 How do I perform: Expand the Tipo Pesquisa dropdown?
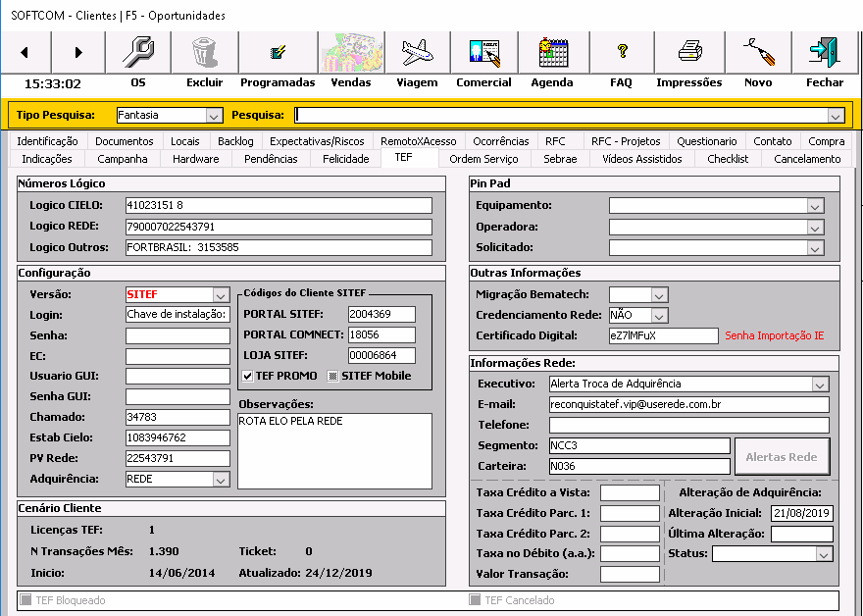tap(214, 116)
